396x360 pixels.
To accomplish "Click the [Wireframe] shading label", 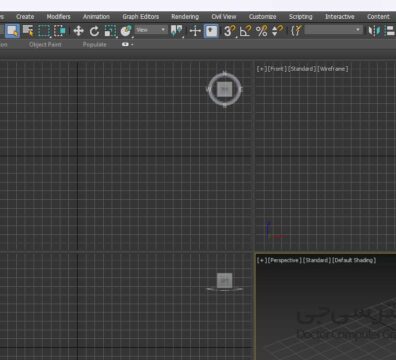I will pyautogui.click(x=333, y=69).
